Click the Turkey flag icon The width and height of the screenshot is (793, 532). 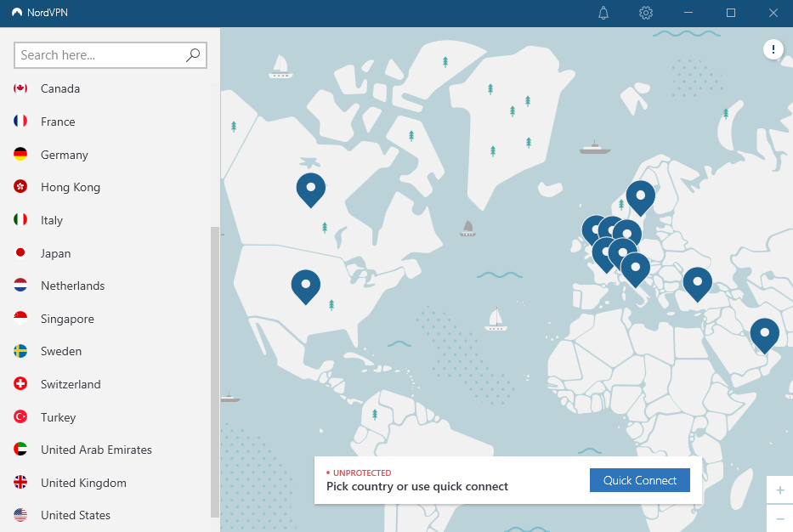tap(20, 416)
